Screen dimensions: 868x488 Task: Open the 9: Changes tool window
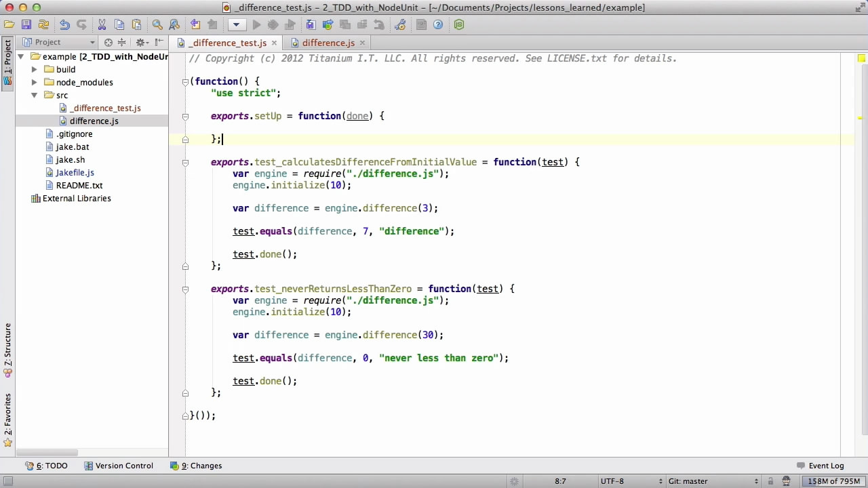[x=196, y=466]
